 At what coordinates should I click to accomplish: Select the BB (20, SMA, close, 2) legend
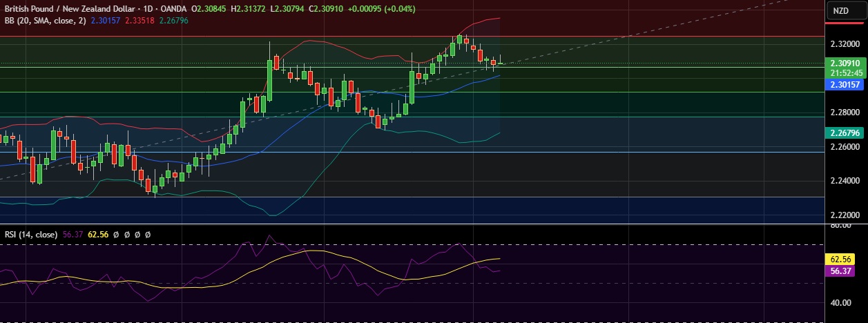pos(46,21)
